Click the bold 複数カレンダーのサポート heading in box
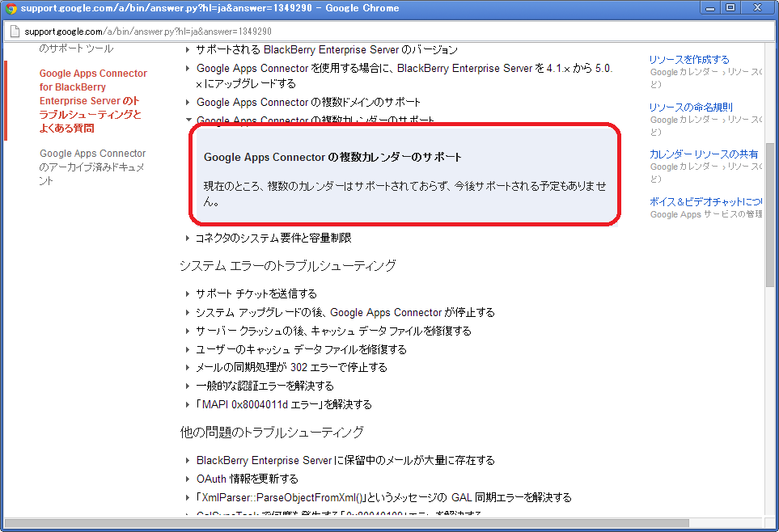The width and height of the screenshot is (779, 532). tap(332, 158)
